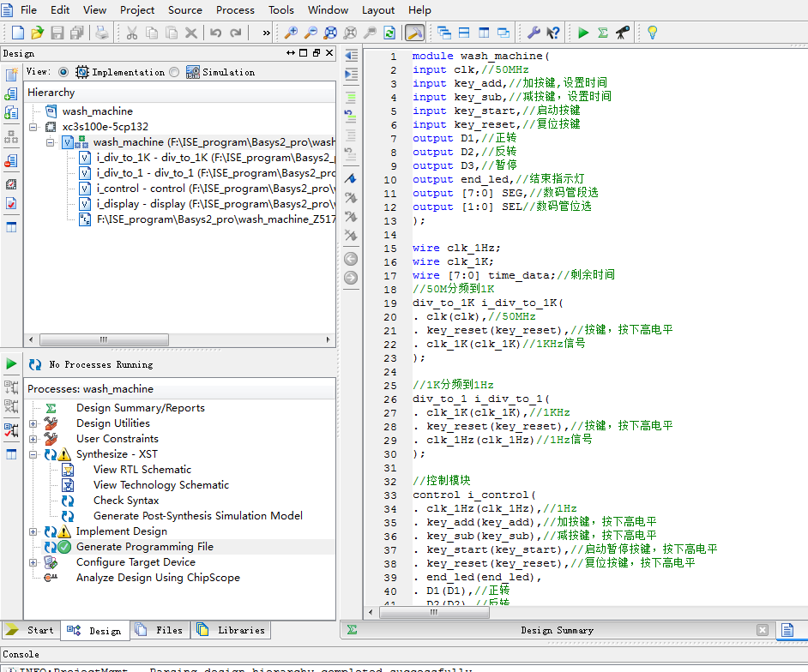Image resolution: width=808 pixels, height=672 pixels.
Task: Run the Synthesize process with the green play icon
Action: 582,32
